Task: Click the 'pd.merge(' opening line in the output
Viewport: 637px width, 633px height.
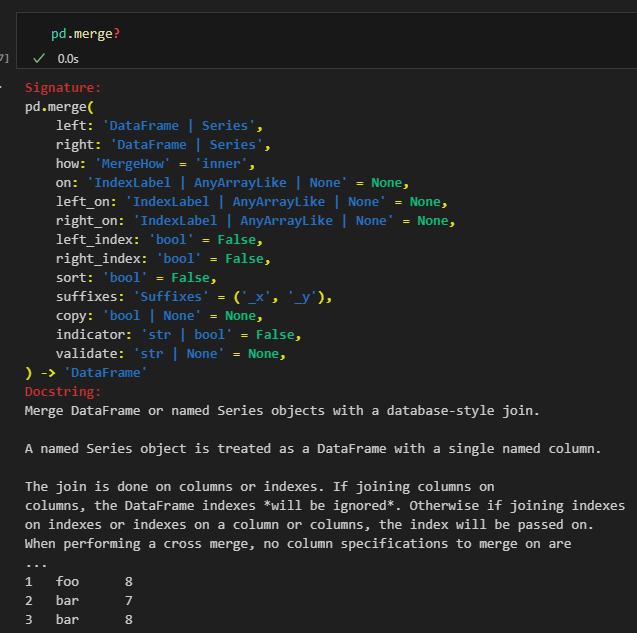Action: 59,107
